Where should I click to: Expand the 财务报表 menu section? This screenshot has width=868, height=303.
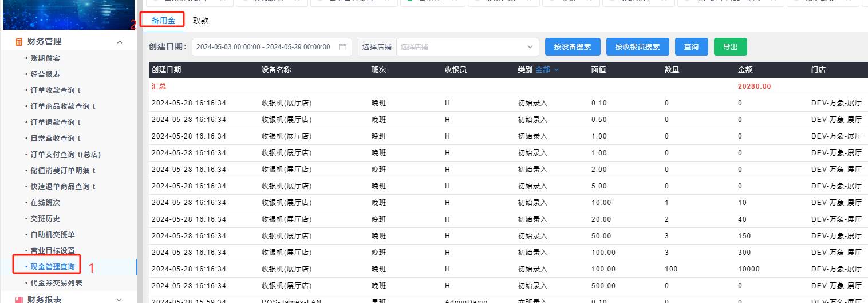point(120,299)
